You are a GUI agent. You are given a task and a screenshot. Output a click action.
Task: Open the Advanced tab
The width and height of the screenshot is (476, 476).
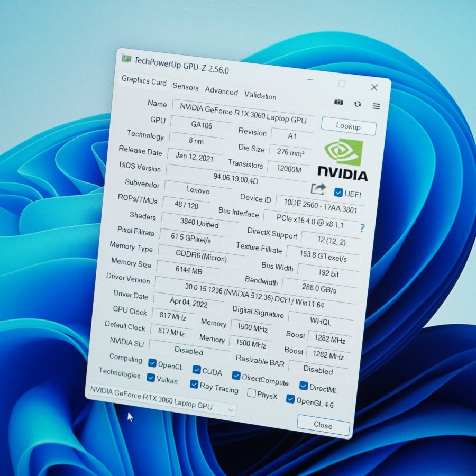(x=221, y=91)
